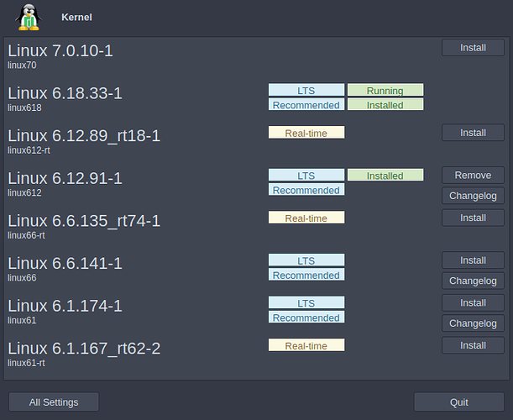Click the LTS label on Linux 6.12.91-1
Viewport: 513px width, 420px height.
pos(306,175)
